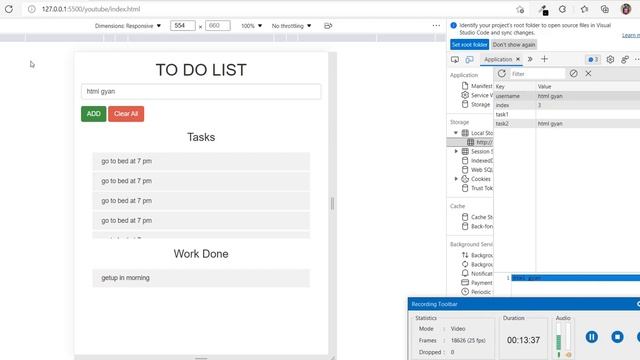This screenshot has height=360, width=640.
Task: Click the DevTools feedback icon next to settings
Action: point(624,60)
